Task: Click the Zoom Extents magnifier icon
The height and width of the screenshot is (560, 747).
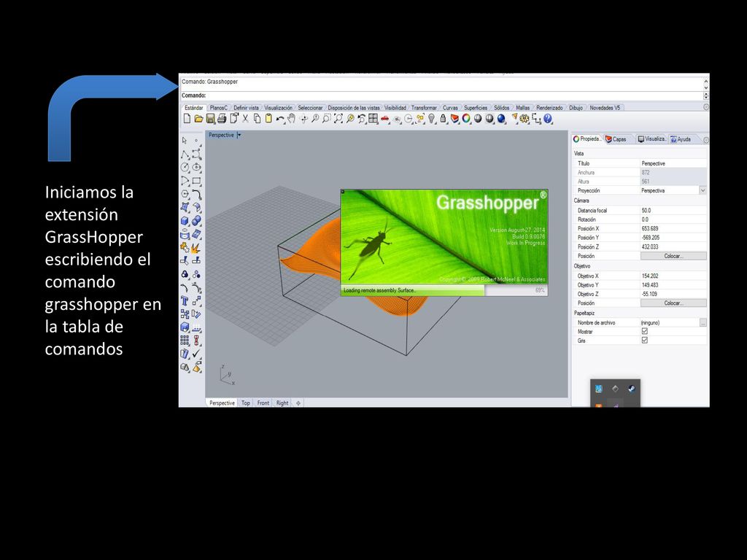Action: pyautogui.click(x=338, y=119)
